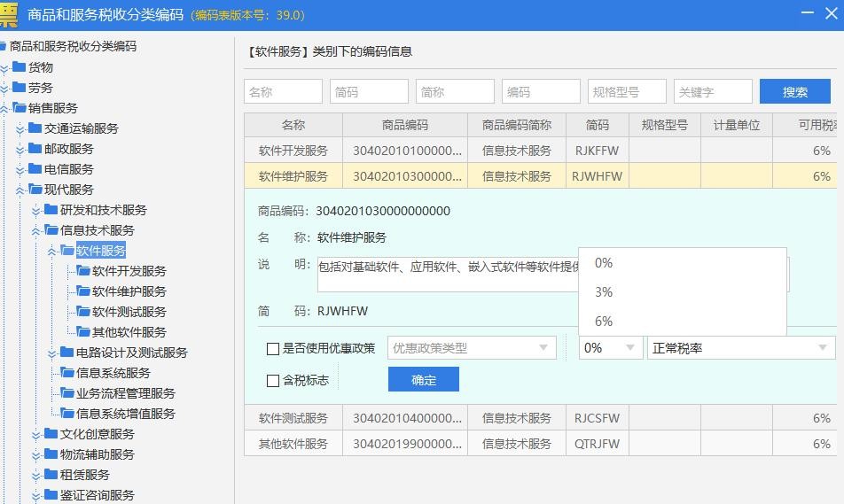Image resolution: width=844 pixels, height=504 pixels.
Task: Choose 3% from the tax rate list
Action: [604, 292]
